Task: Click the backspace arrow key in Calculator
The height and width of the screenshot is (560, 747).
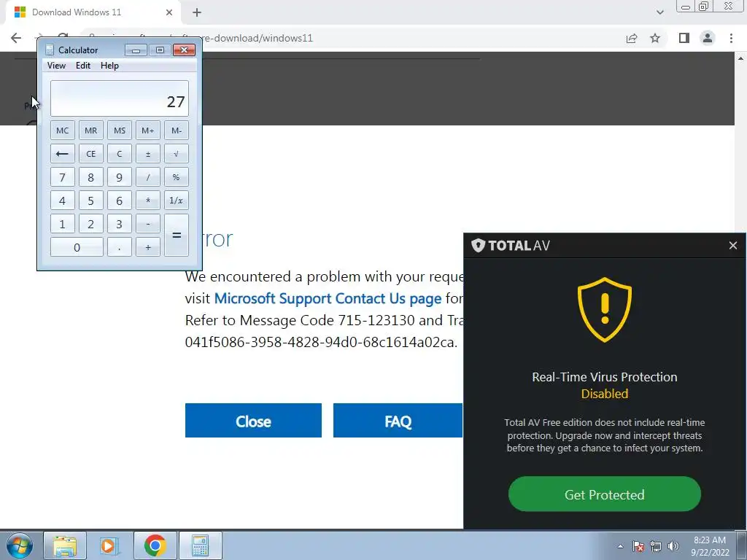Action: pos(63,154)
